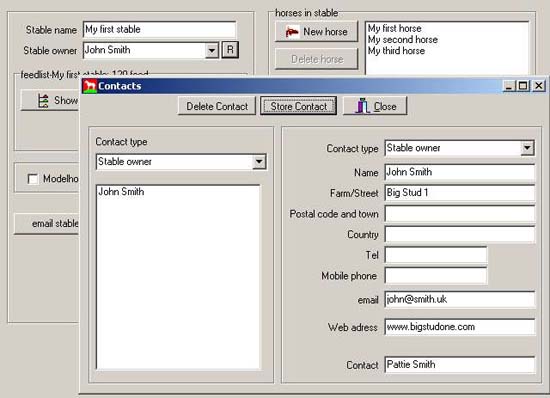Screen dimensions: 550x398
Task: Click the feedlist icon on Show button
Action: tap(43, 101)
